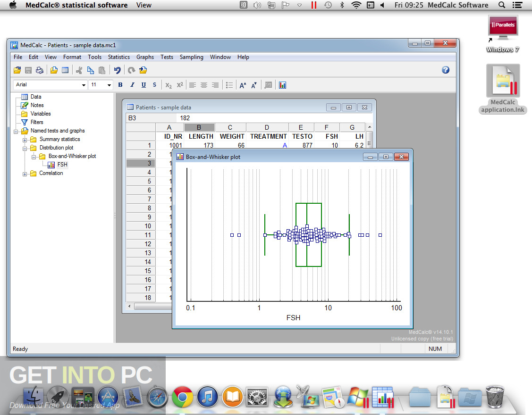Open the Tools menu
This screenshot has height=415, width=532.
(x=95, y=57)
